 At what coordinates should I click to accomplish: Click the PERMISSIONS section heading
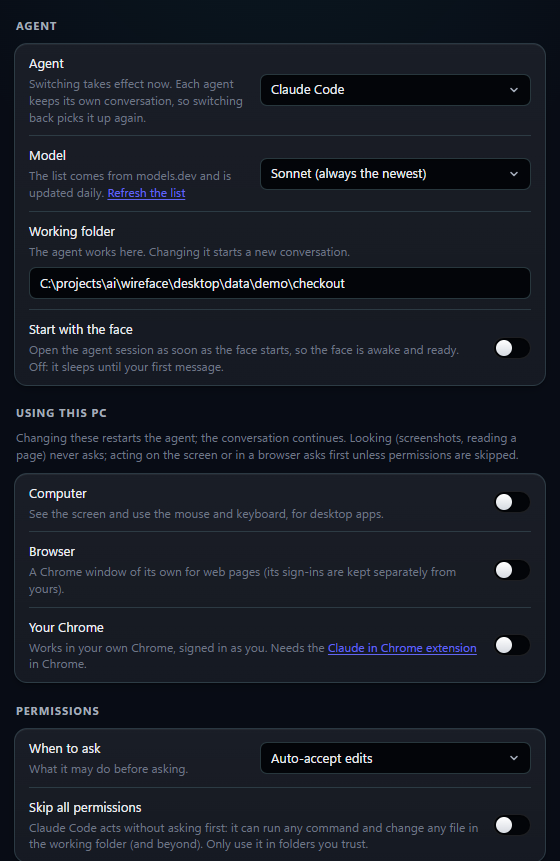click(x=58, y=711)
